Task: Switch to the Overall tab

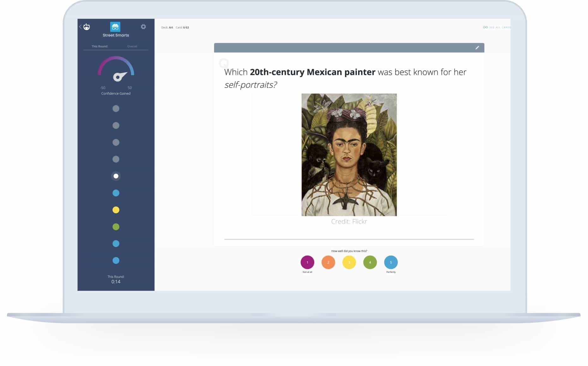Action: pyautogui.click(x=132, y=46)
